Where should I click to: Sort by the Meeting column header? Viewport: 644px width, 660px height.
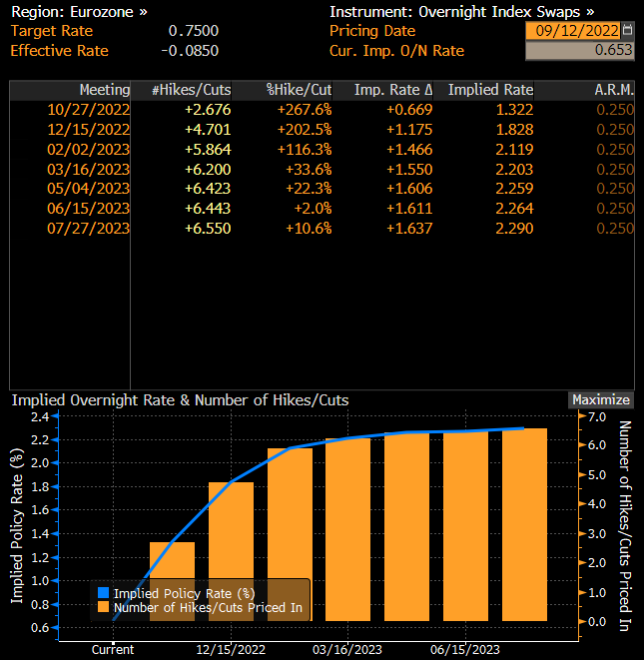105,90
